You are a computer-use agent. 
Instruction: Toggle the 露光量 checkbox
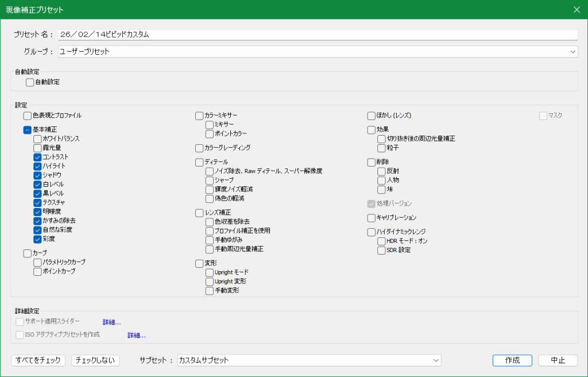click(37, 148)
